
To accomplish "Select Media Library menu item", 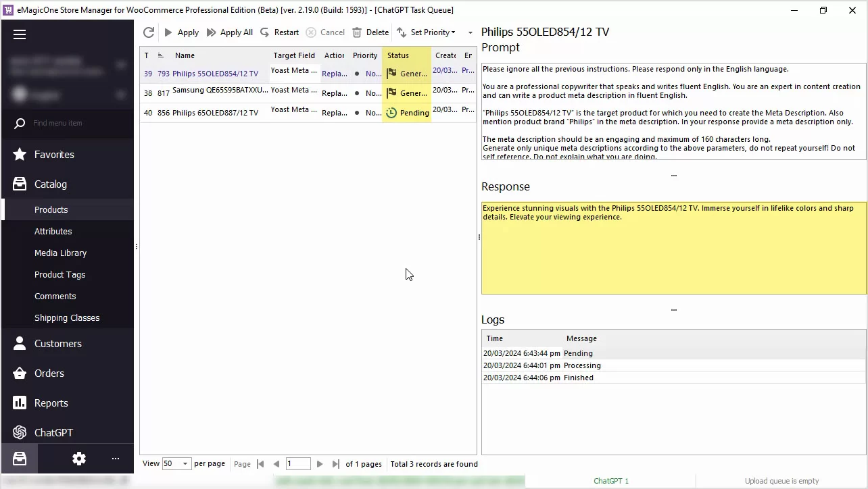I will coord(60,253).
